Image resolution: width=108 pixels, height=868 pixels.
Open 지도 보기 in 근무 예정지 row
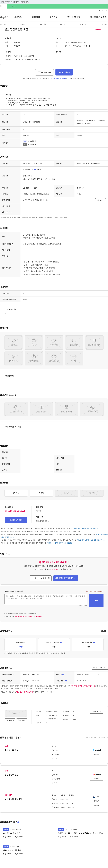pyautogui.click(x=101, y=200)
